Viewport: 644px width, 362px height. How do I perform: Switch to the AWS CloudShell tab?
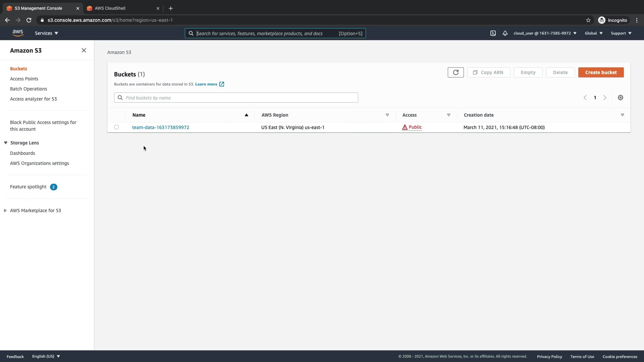coord(110,8)
